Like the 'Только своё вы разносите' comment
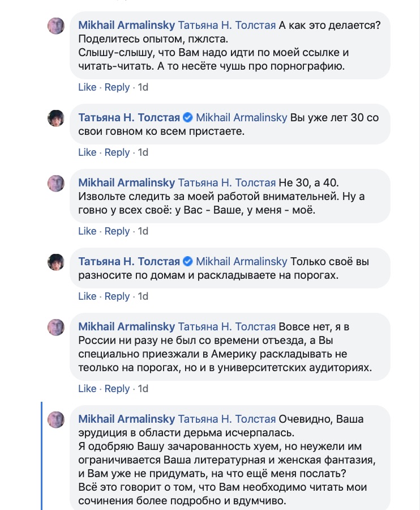This screenshot has width=420, height=510. (87, 296)
